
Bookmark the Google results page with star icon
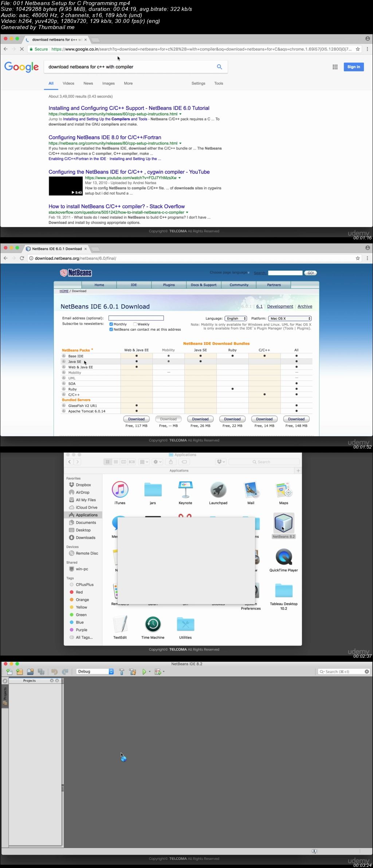[x=358, y=49]
